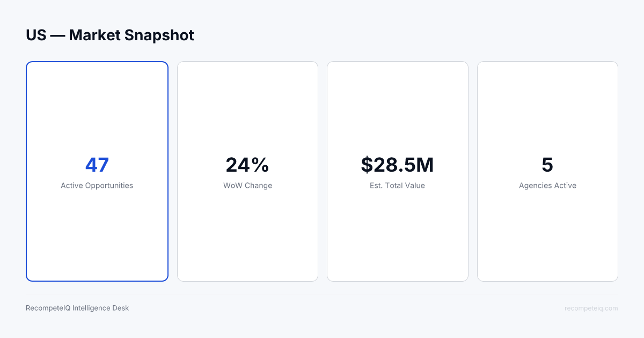Open the recompeteiq.com footer link

[x=591, y=308]
